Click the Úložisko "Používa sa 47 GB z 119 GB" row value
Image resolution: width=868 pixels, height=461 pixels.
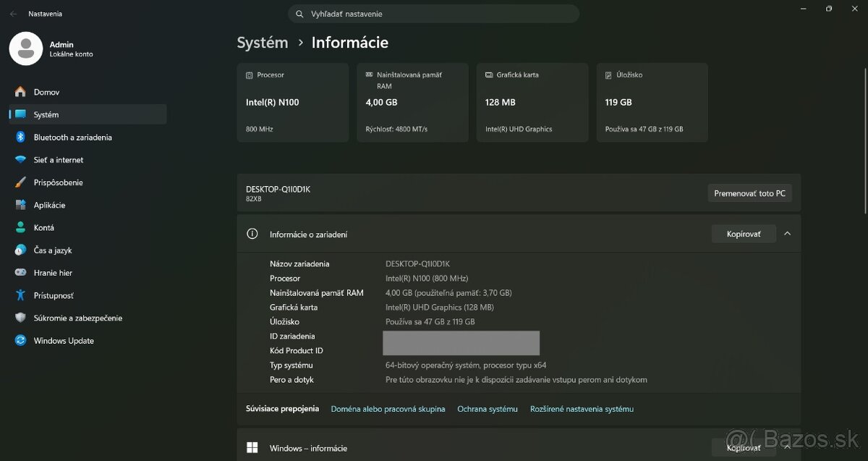coord(430,322)
